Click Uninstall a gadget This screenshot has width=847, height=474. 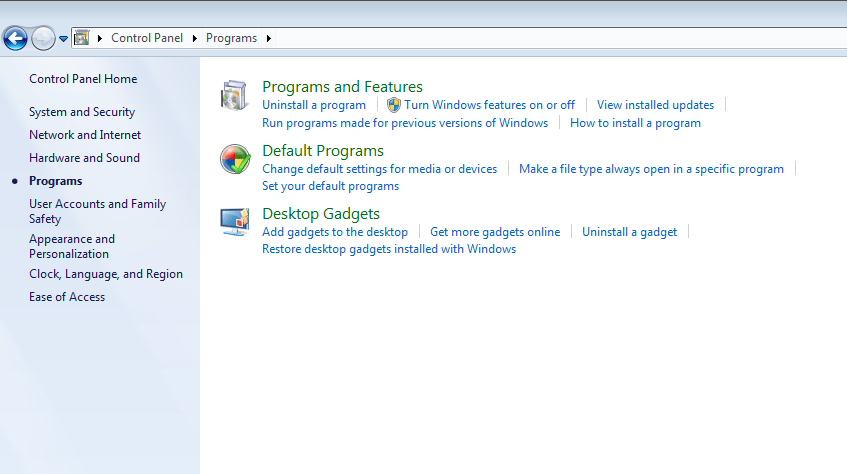tap(629, 232)
